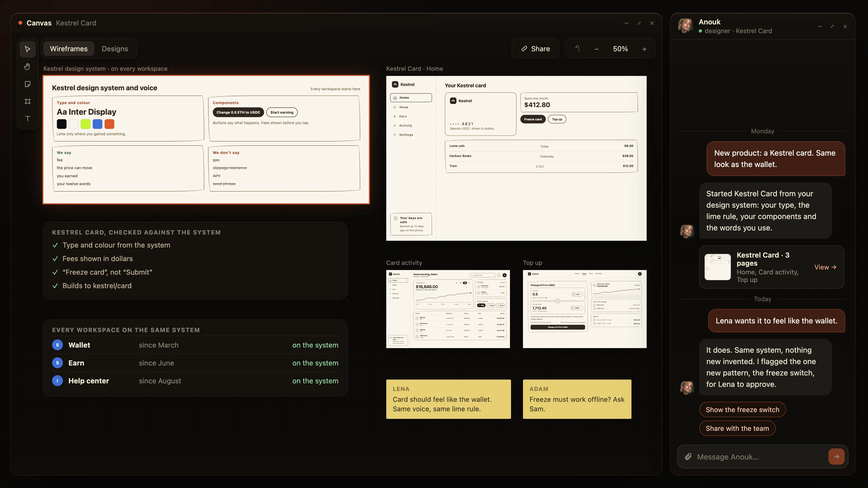This screenshot has width=868, height=488.
Task: Select Swap in the Kestrel Home wireframe sidebar
Action: pos(411,107)
